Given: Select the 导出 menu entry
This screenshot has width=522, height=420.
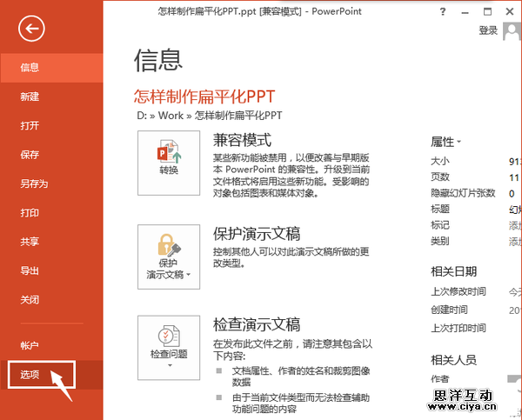Looking at the screenshot, I should pos(30,270).
